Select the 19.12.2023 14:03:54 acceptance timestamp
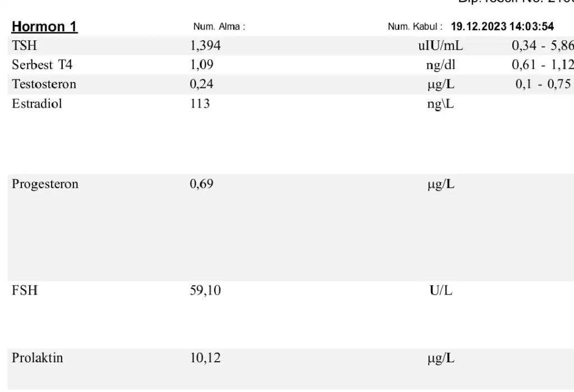The width and height of the screenshot is (574, 392). [x=502, y=27]
